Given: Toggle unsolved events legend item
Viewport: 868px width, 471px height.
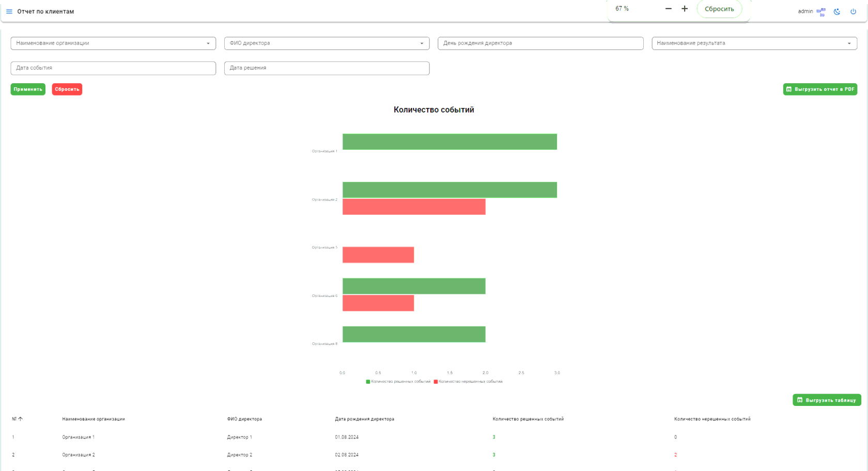Looking at the screenshot, I should (x=468, y=382).
